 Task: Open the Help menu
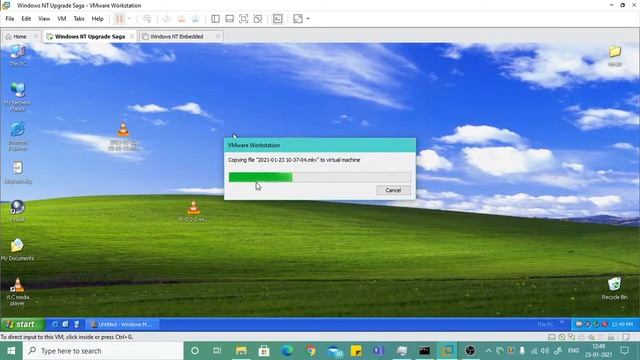98,19
